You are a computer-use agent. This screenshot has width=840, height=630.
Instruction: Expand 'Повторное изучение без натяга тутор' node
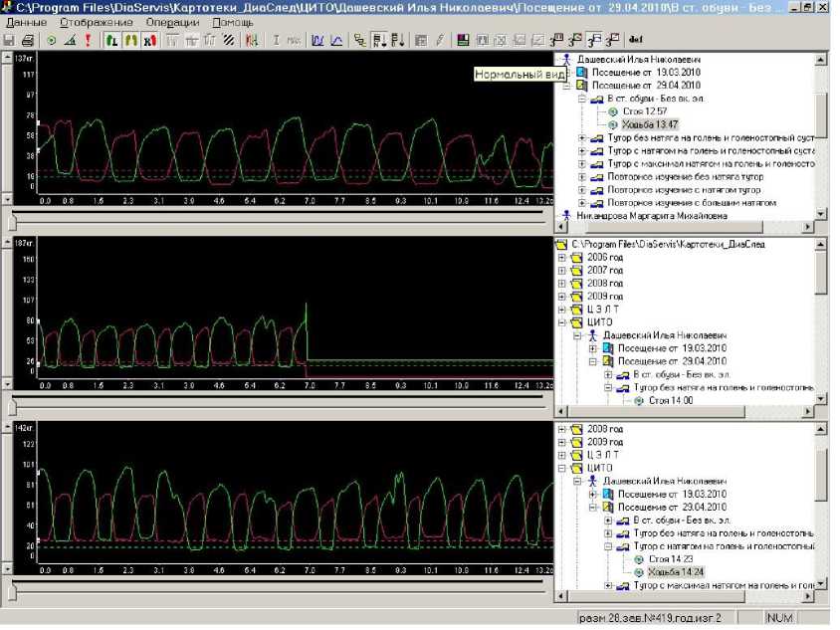[x=582, y=176]
